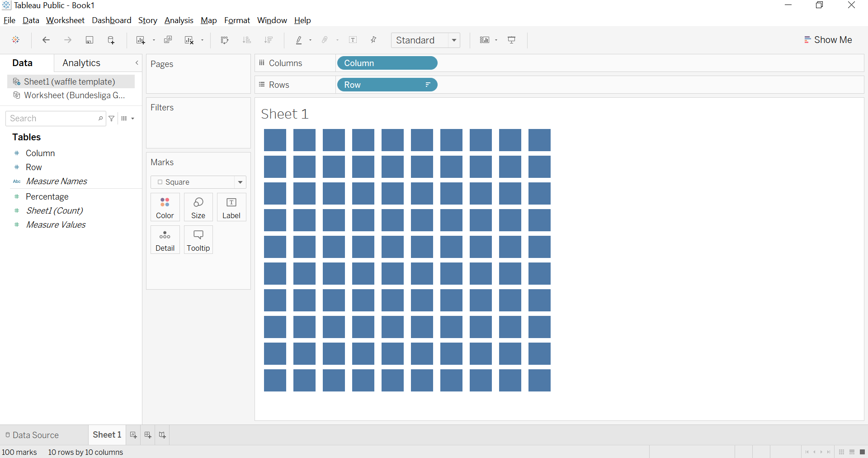
Task: Open the Standard fit dropdown
Action: tap(454, 40)
